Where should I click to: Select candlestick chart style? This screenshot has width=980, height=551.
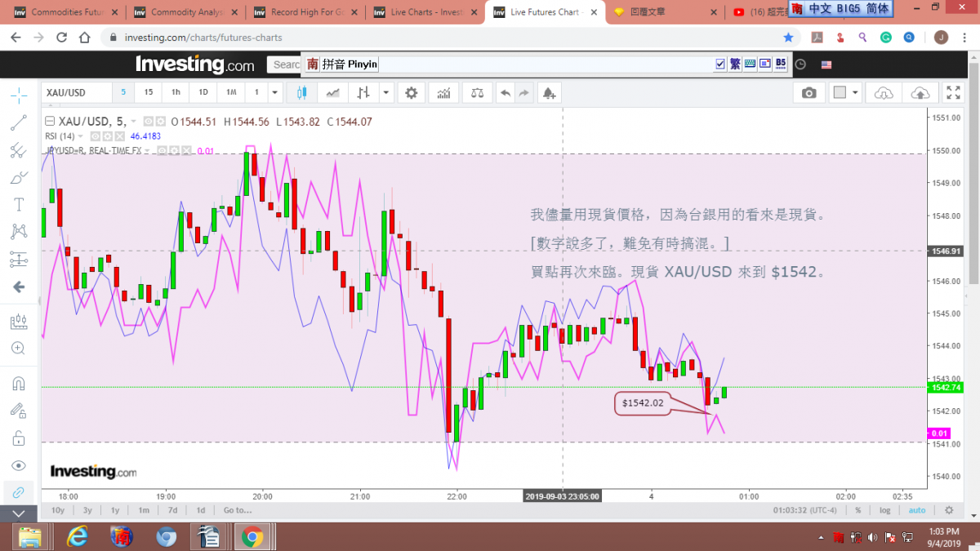pyautogui.click(x=301, y=93)
